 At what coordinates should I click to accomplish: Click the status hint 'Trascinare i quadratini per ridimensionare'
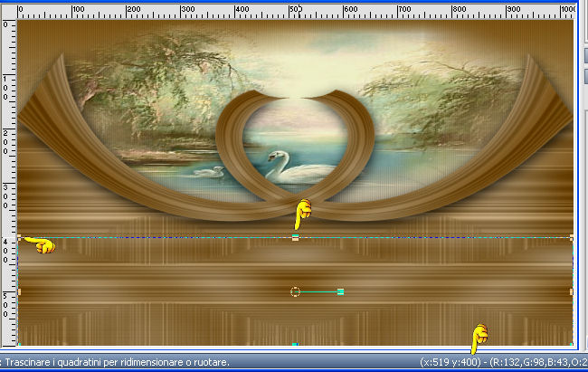click(94, 362)
